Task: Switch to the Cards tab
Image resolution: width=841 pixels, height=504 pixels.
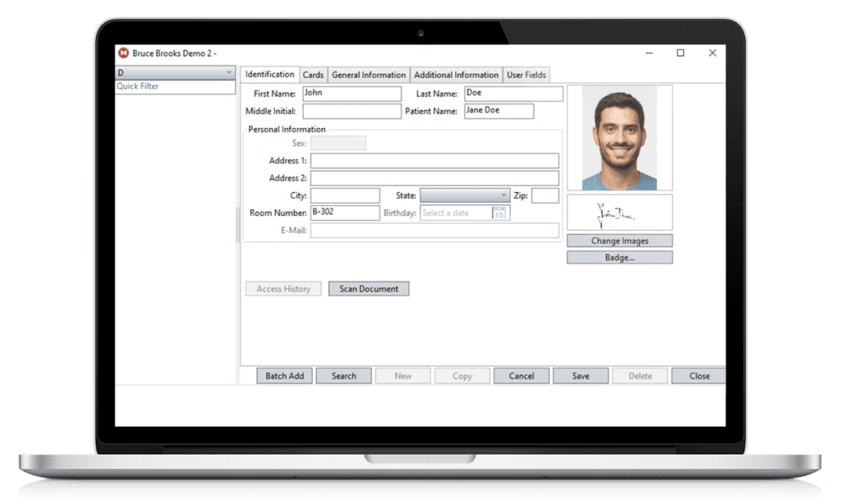Action: point(313,75)
